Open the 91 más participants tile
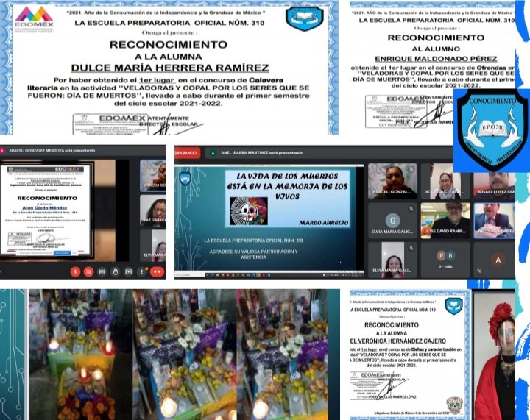530x420 pixels. (445, 260)
